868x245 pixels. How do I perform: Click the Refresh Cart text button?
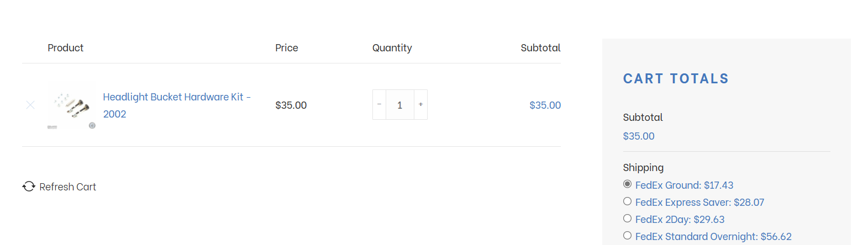point(67,187)
